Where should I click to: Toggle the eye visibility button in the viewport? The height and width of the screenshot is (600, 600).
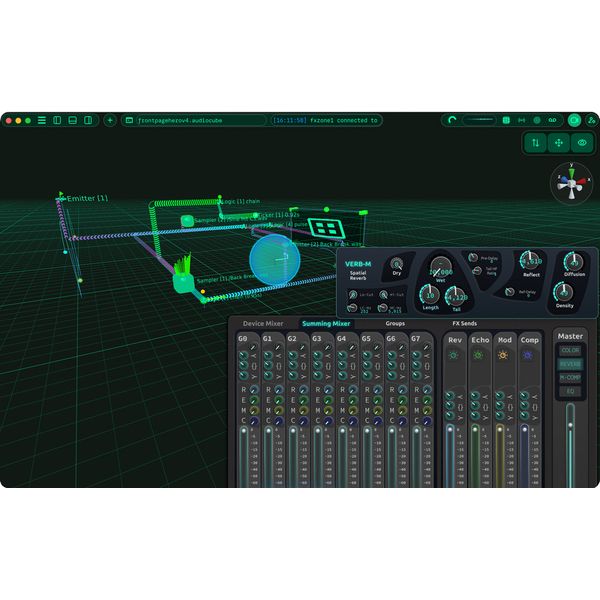click(582, 143)
